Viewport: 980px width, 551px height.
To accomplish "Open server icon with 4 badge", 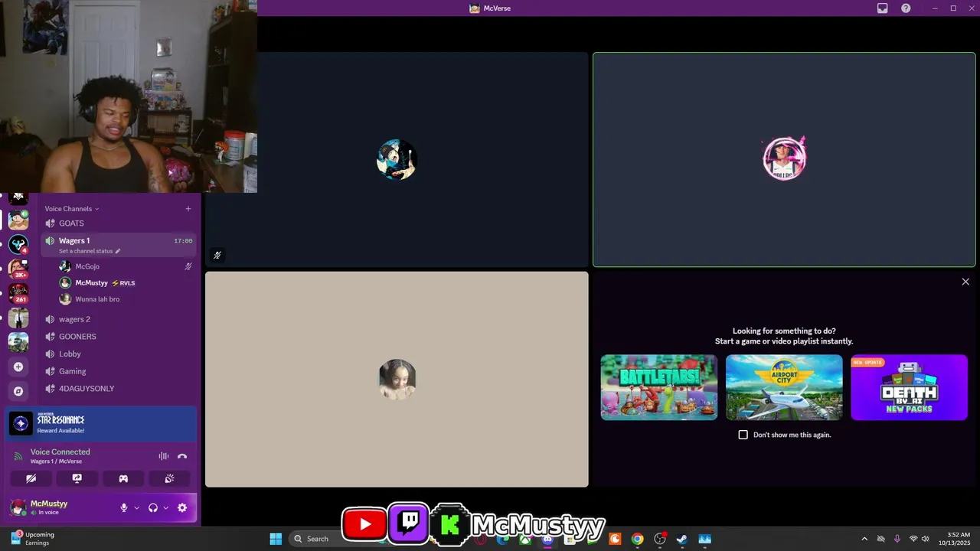I will point(18,244).
